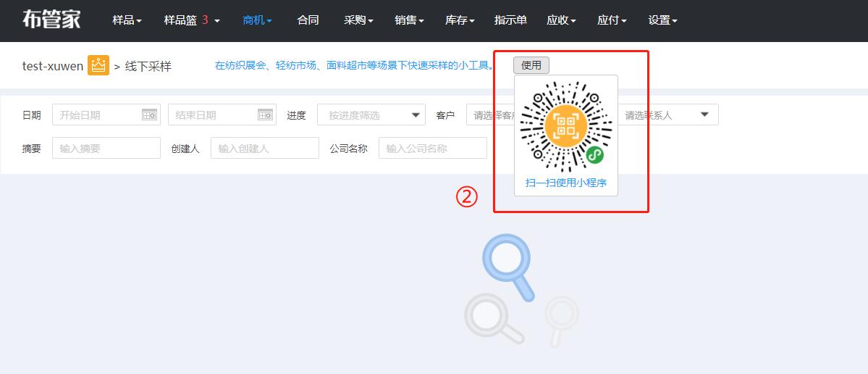The width and height of the screenshot is (868, 374).
Task: Click the crown membership icon
Action: click(x=98, y=65)
